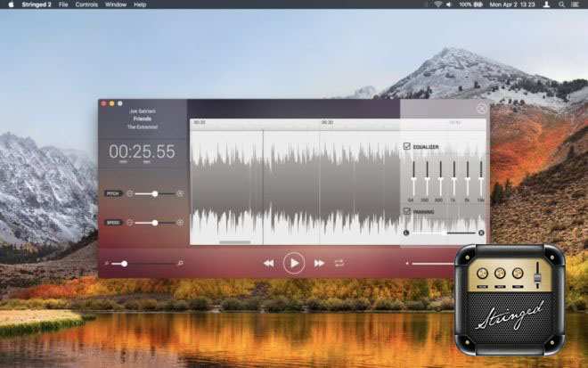Screen dimensions: 588x368
Task: Click the rewind button
Action: click(268, 263)
